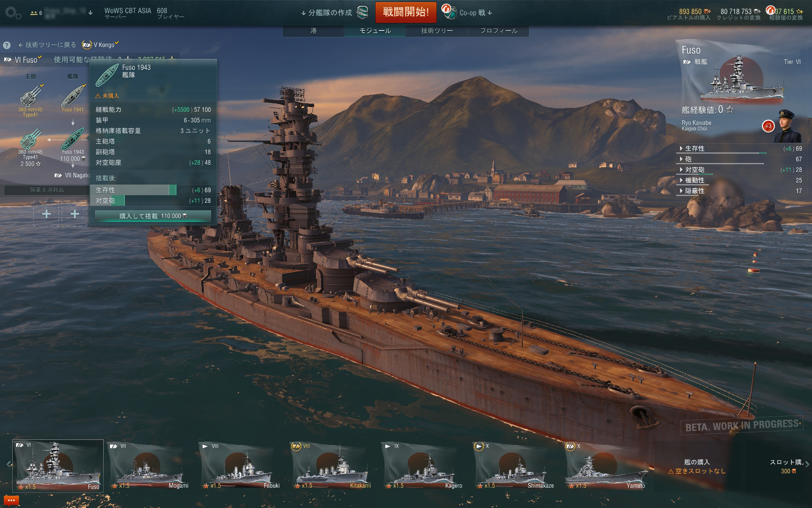Open the settings gear menu
This screenshot has width=812, height=508.
pyautogui.click(x=12, y=13)
